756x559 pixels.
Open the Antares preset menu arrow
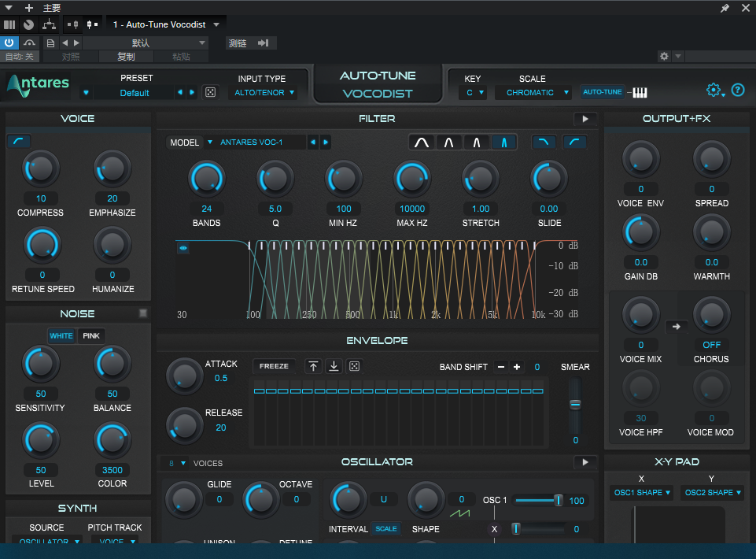[86, 93]
